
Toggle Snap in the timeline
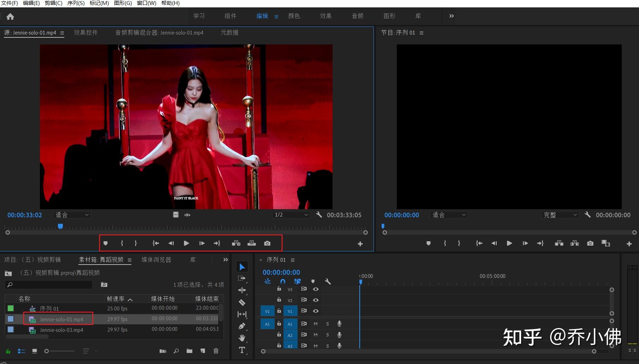283,281
